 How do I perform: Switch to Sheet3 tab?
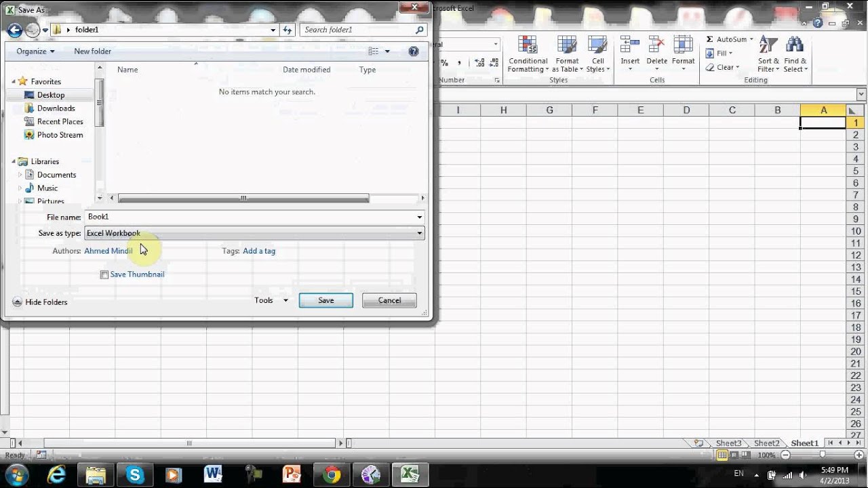click(729, 443)
